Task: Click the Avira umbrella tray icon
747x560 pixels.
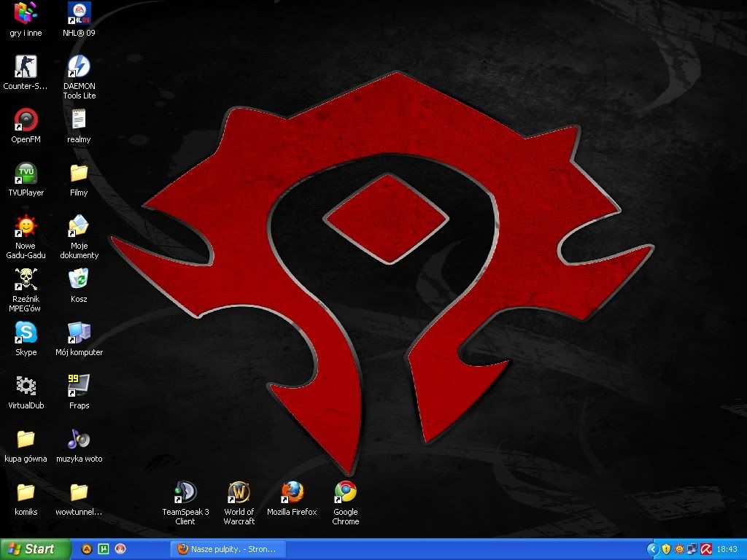Action: click(705, 549)
